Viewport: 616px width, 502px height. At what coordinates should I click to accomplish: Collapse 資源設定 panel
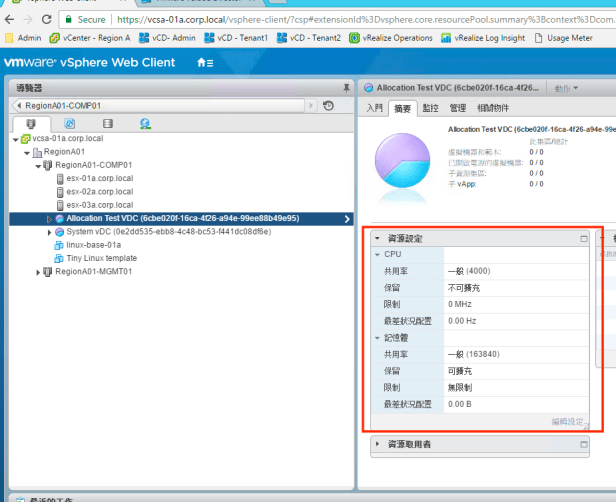(377, 238)
